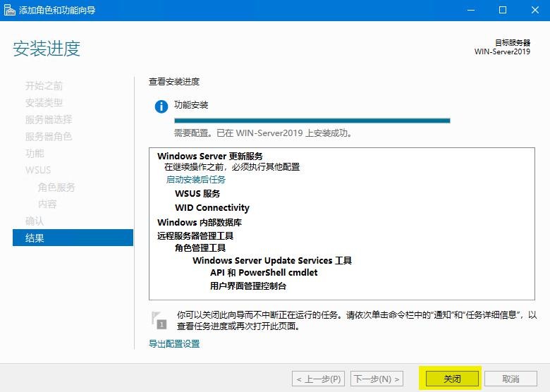Open the 启动安装后任务 link
Screen dimensions: 550x392
(195, 180)
